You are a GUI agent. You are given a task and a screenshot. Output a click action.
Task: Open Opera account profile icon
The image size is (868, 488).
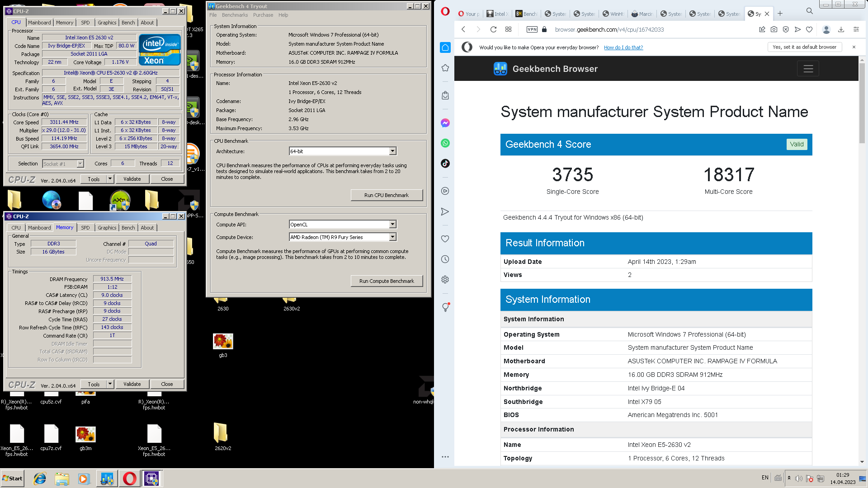[826, 29]
